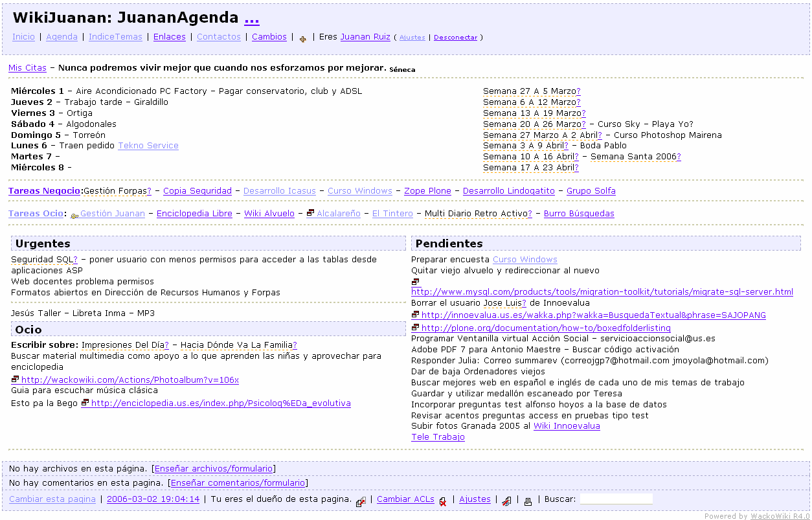Click the key icon before Gestión Juanan
This screenshot has width=812, height=520.
[74, 214]
